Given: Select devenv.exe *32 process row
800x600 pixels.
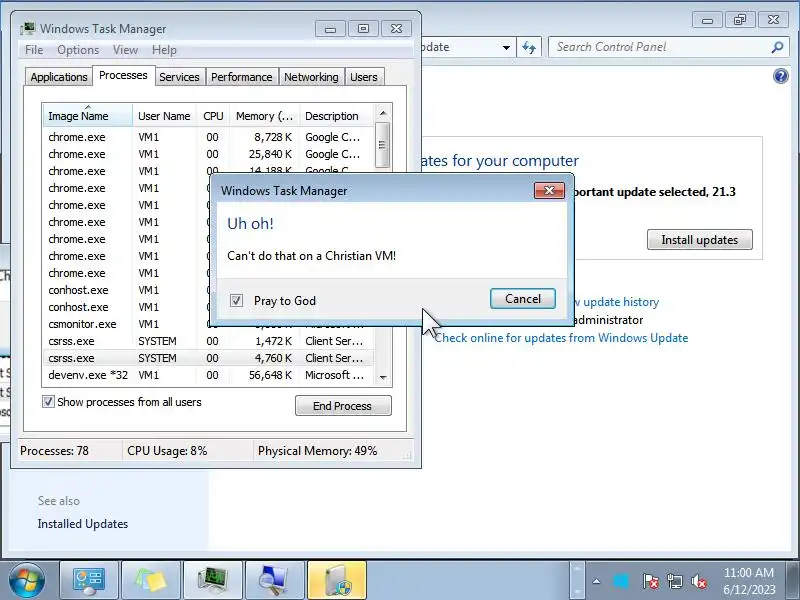Looking at the screenshot, I should coord(208,375).
